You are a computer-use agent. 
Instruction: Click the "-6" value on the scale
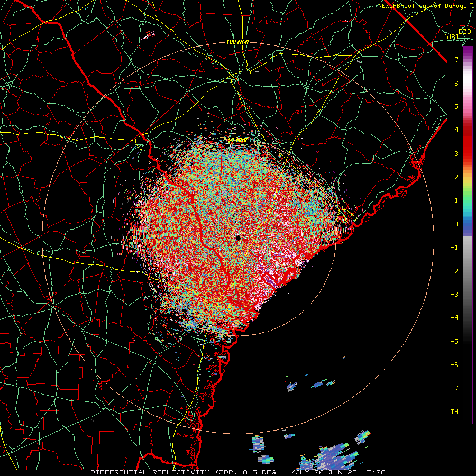point(454,365)
